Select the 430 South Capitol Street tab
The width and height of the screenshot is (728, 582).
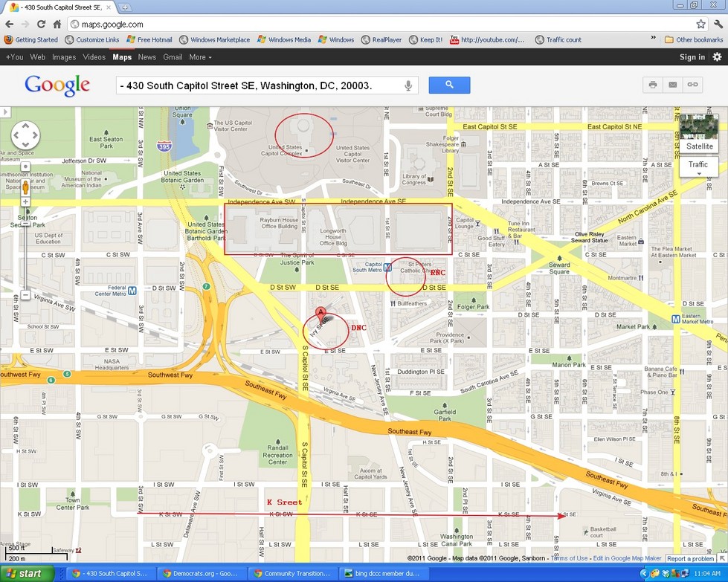[61, 7]
